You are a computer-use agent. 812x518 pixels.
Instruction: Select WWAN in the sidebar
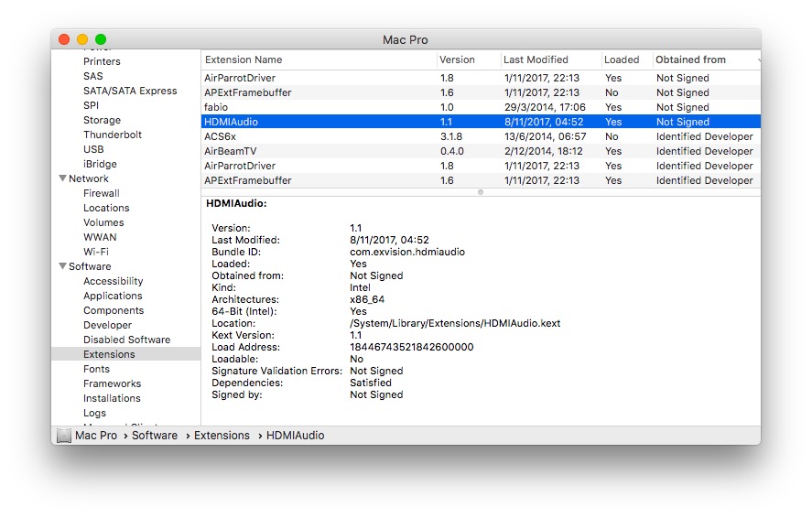[x=100, y=238]
